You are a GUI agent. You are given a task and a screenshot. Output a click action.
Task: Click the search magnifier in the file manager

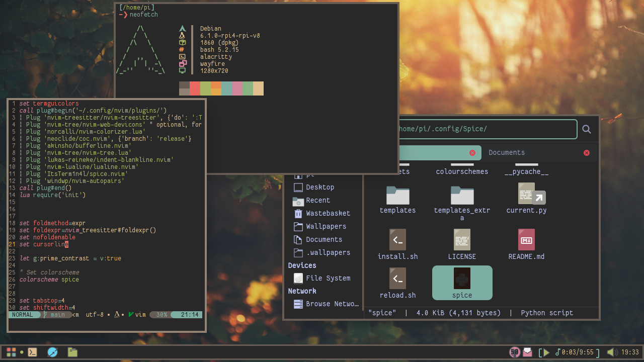[587, 129]
